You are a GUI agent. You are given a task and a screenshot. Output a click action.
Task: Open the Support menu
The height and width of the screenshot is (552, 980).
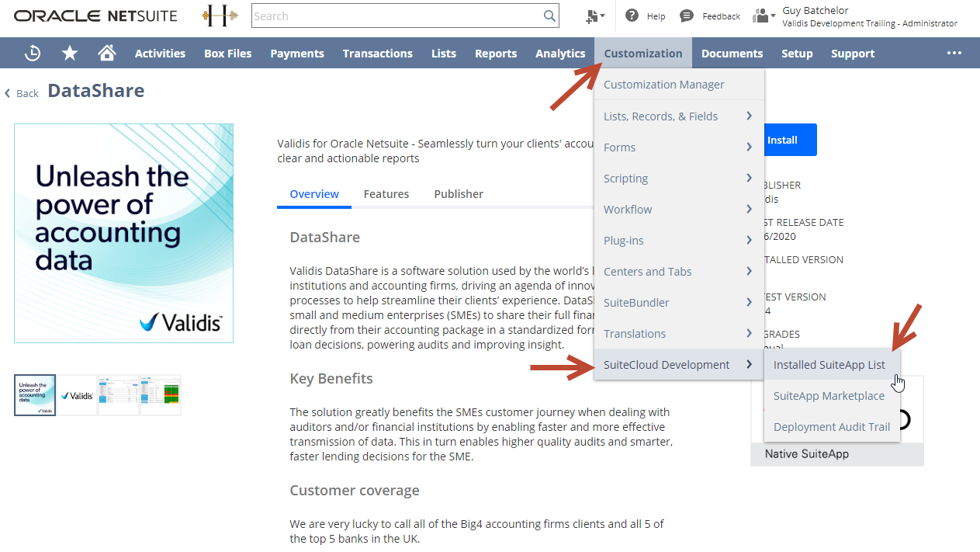pos(853,53)
